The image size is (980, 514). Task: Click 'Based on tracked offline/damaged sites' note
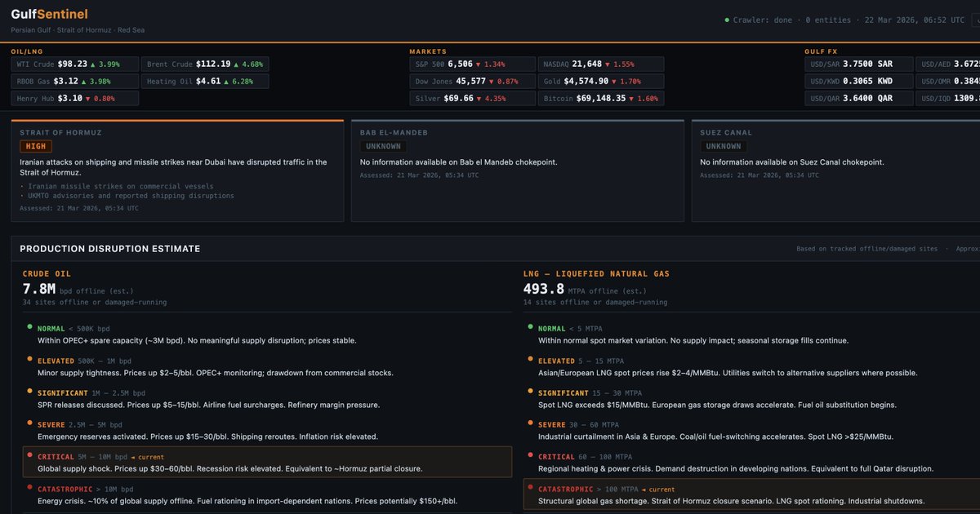pyautogui.click(x=867, y=249)
